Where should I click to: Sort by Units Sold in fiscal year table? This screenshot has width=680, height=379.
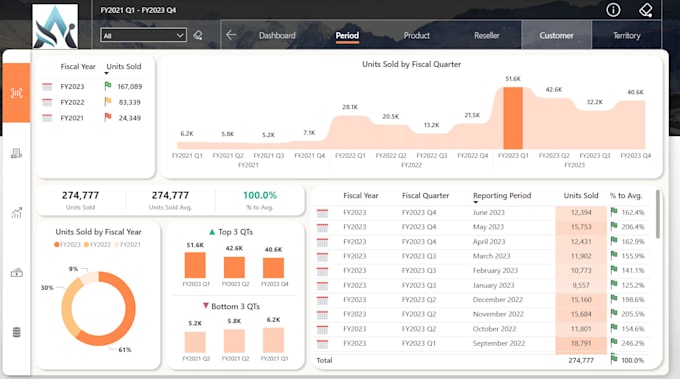(124, 66)
